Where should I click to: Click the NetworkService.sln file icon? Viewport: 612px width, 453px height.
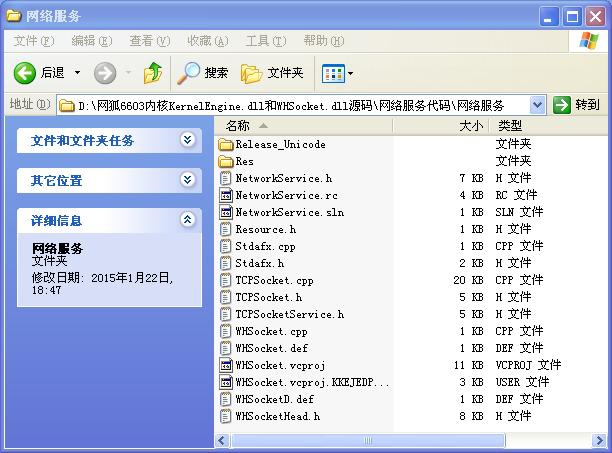click(x=226, y=213)
